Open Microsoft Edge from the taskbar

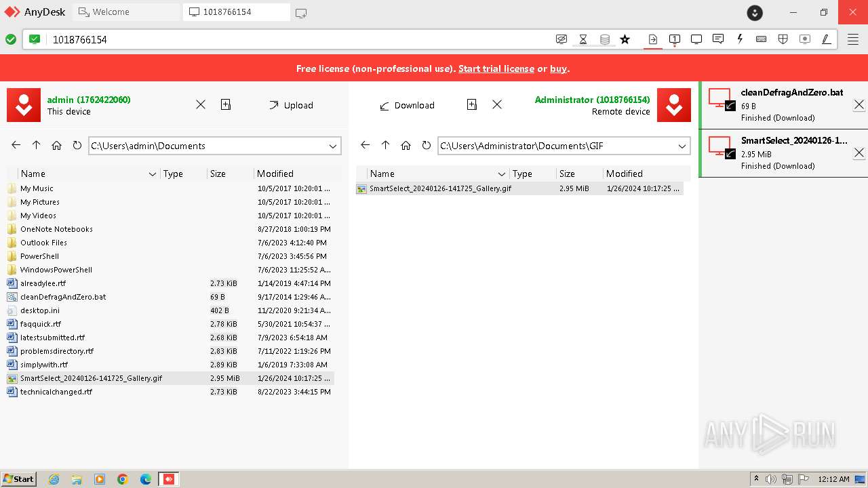[x=146, y=479]
